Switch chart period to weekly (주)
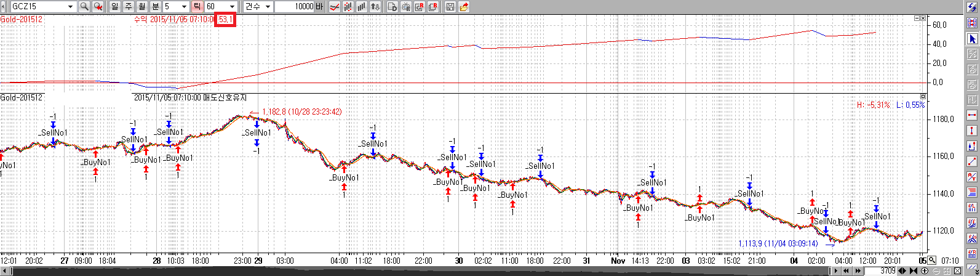 point(128,7)
